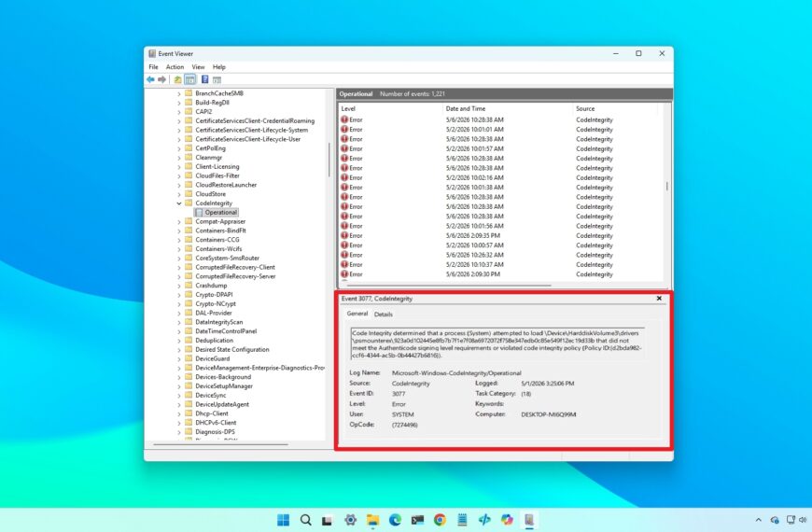
Task: Expand the DeviceGuard node
Action: (179, 359)
